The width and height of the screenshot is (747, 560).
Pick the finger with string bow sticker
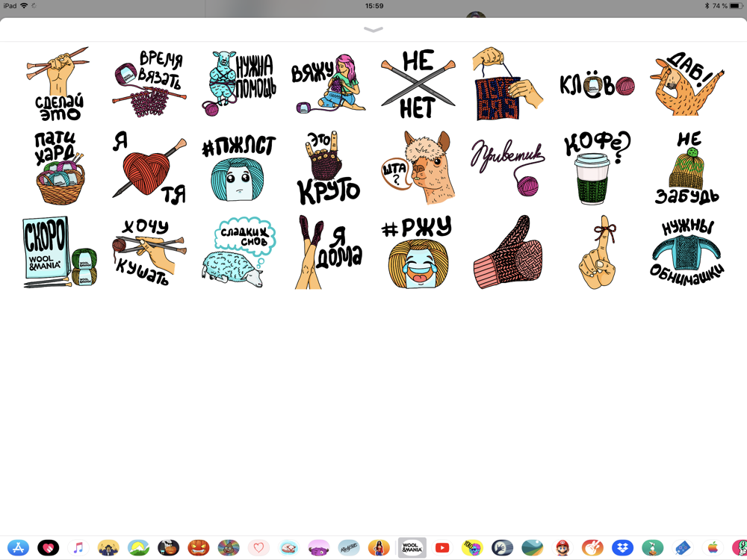(x=597, y=252)
